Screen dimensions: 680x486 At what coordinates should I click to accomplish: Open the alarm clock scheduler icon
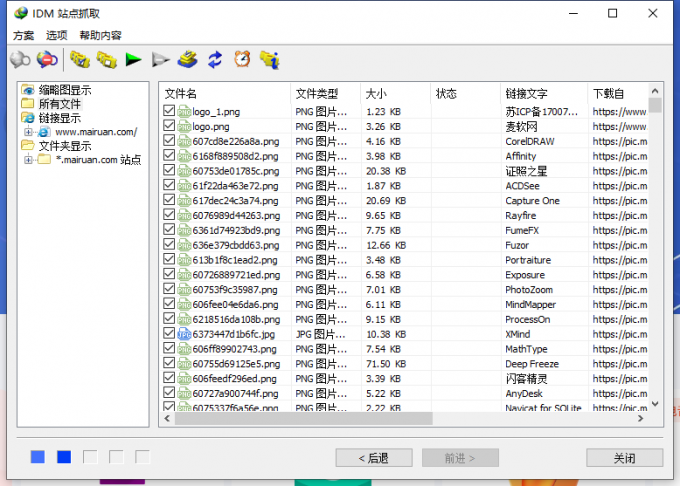click(242, 60)
